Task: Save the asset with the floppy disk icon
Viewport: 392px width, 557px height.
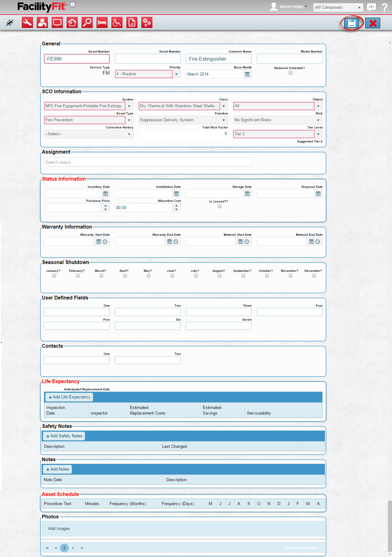Action: (352, 23)
